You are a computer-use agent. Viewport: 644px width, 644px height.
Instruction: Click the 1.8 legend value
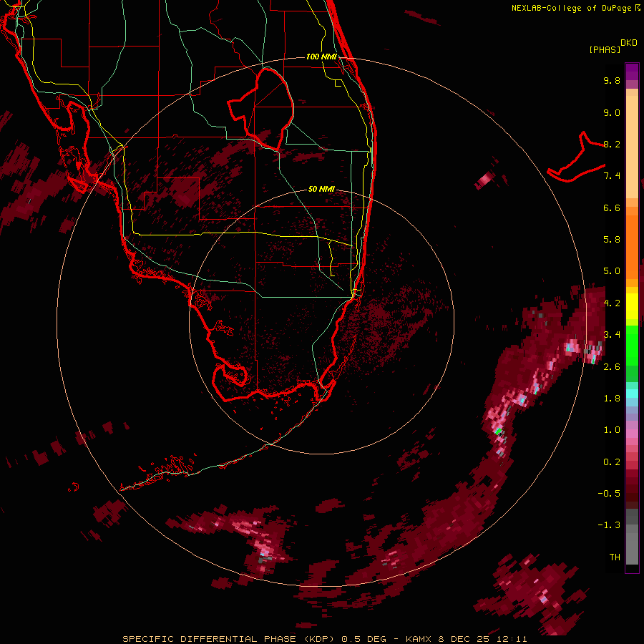point(612,398)
